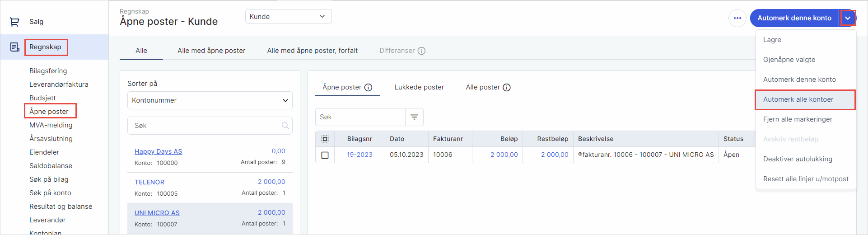Image resolution: width=868 pixels, height=235 pixels.
Task: Click the Regnskap ledger icon in sidebar
Action: [14, 47]
